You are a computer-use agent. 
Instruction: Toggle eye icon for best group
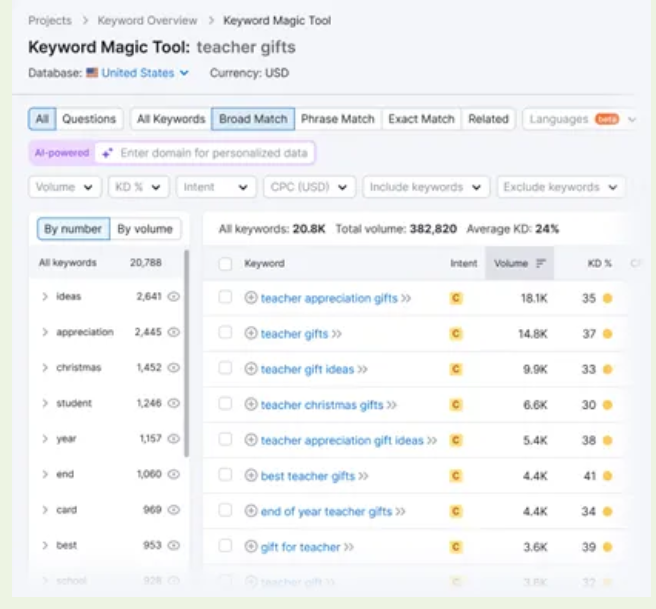click(x=174, y=545)
